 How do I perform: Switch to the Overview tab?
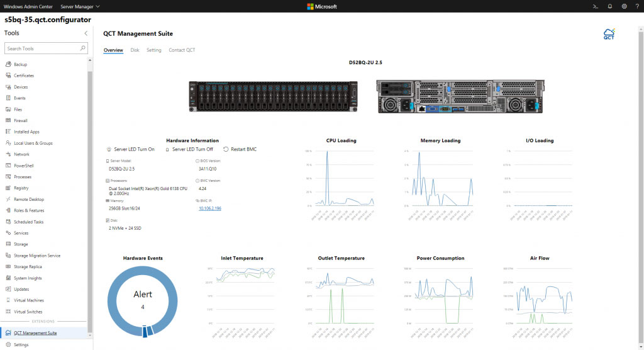coord(113,50)
